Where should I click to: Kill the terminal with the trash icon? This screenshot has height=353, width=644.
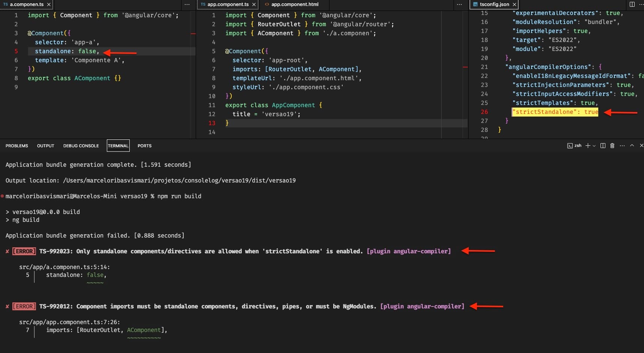click(612, 146)
